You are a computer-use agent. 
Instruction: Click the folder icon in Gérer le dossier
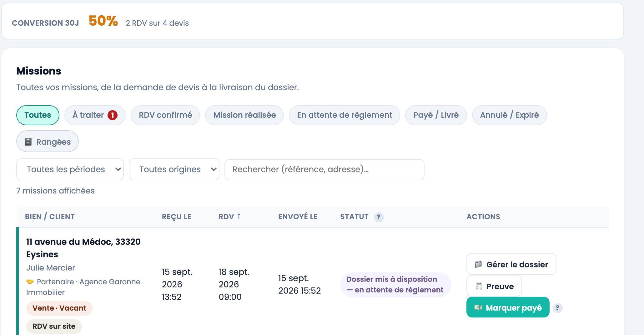tap(478, 264)
